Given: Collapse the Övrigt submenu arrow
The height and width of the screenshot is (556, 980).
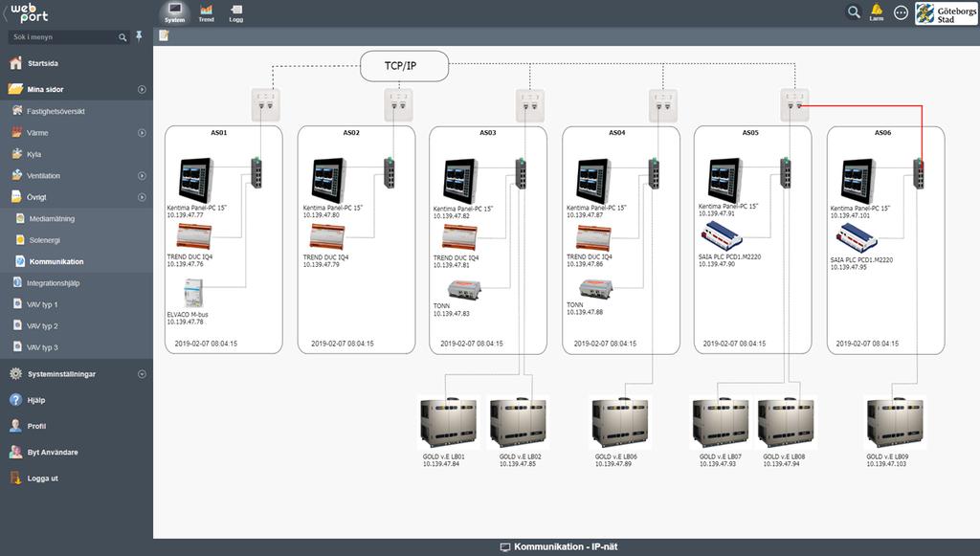Looking at the screenshot, I should point(142,197).
